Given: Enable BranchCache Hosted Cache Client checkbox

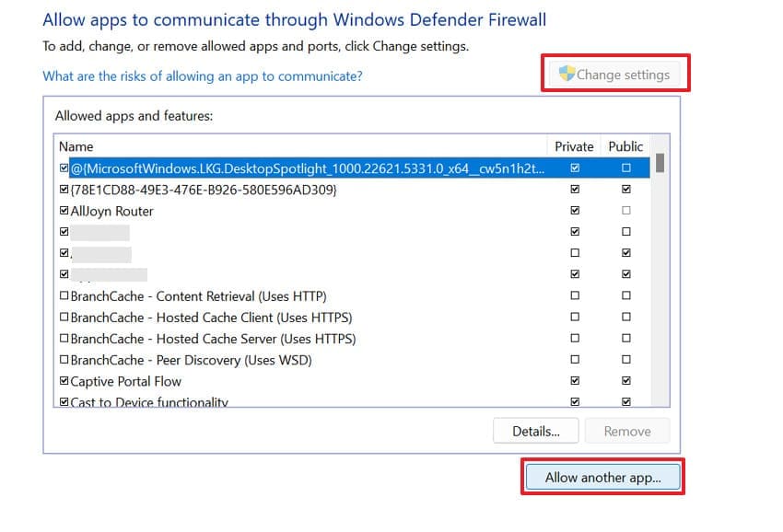Looking at the screenshot, I should [64, 318].
